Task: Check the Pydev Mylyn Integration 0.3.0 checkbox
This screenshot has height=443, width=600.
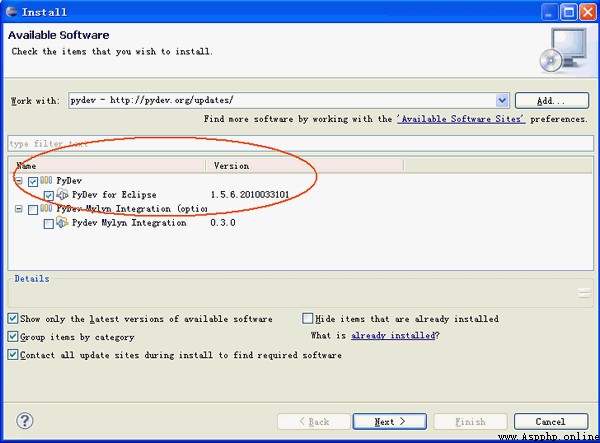Action: point(49,224)
